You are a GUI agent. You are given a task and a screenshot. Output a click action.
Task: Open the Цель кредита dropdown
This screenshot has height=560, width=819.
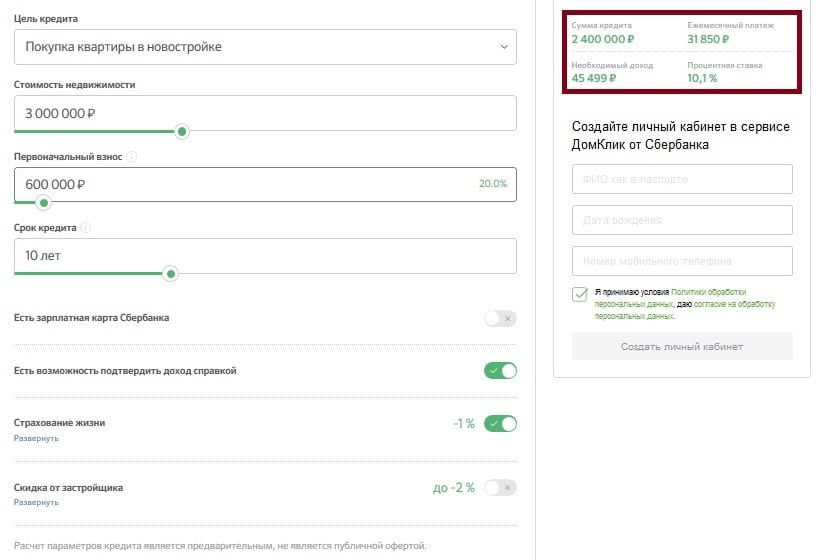pos(265,47)
